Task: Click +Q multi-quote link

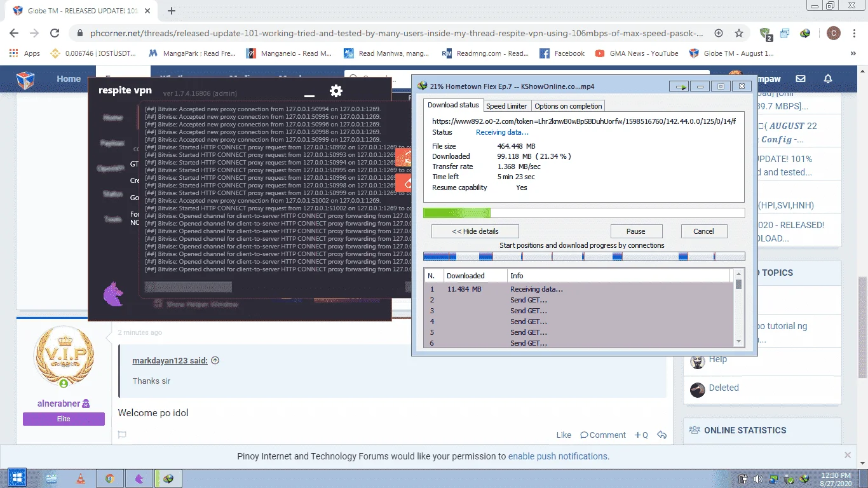Action: (641, 435)
